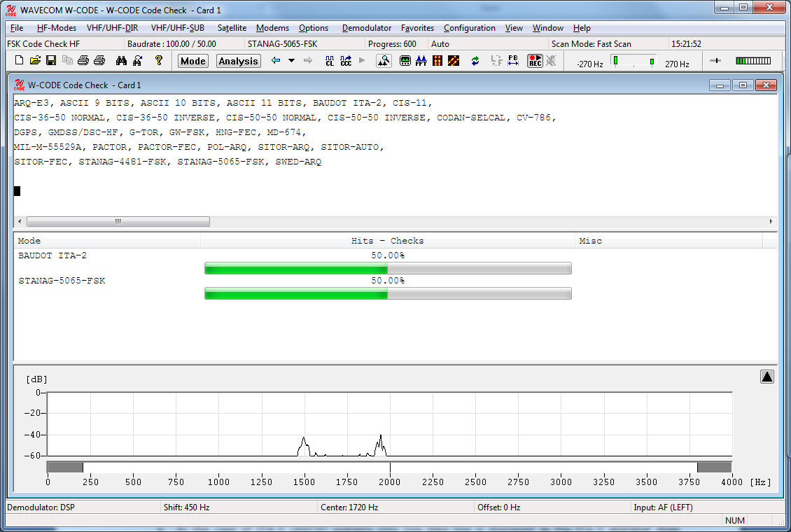Open help with the yellow question mark icon

tap(159, 60)
